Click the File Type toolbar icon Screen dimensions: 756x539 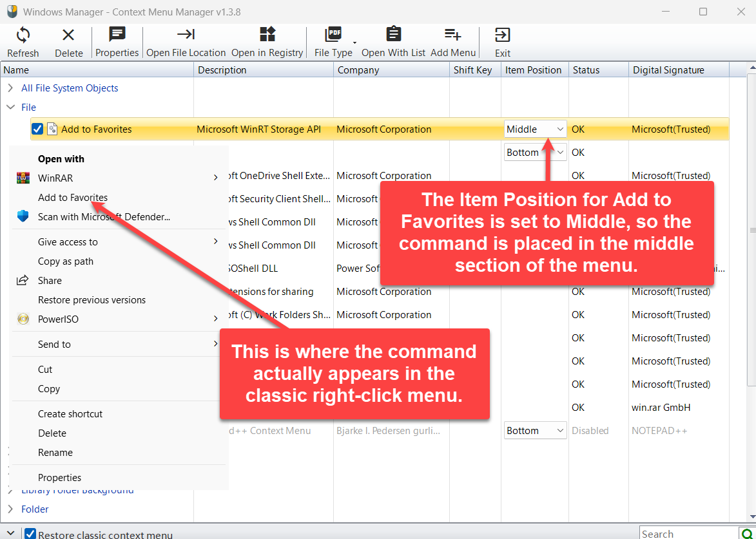[x=333, y=35]
